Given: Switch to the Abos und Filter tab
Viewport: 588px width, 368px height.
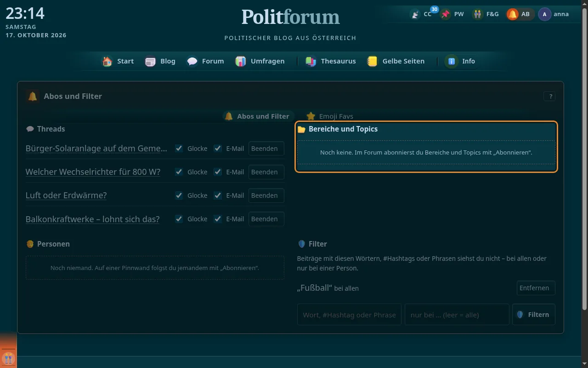Looking at the screenshot, I should (x=258, y=116).
